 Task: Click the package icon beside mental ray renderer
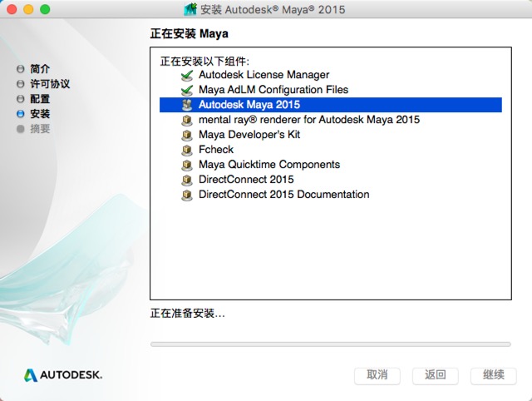click(187, 120)
